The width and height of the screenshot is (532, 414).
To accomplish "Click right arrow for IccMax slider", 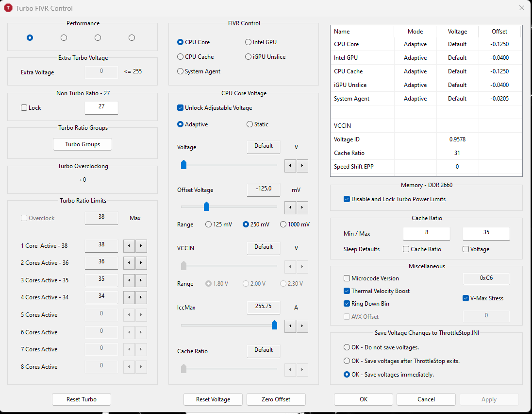I will (302, 326).
